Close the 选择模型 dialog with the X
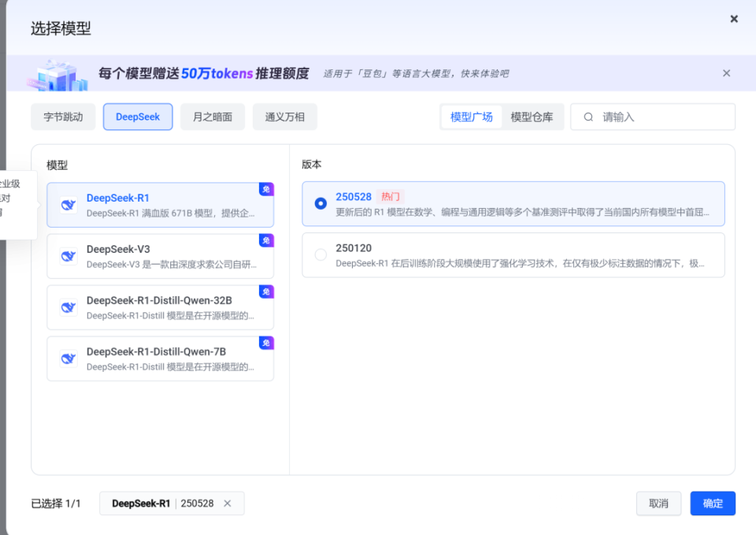The image size is (756, 535). coord(734,19)
